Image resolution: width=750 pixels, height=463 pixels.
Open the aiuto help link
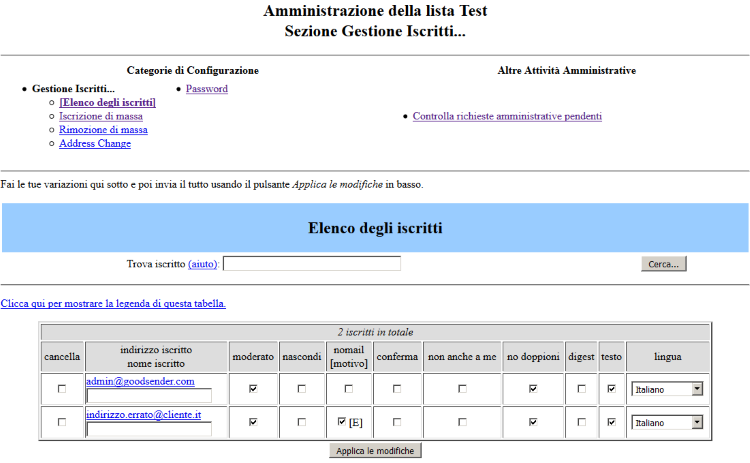tap(203, 264)
